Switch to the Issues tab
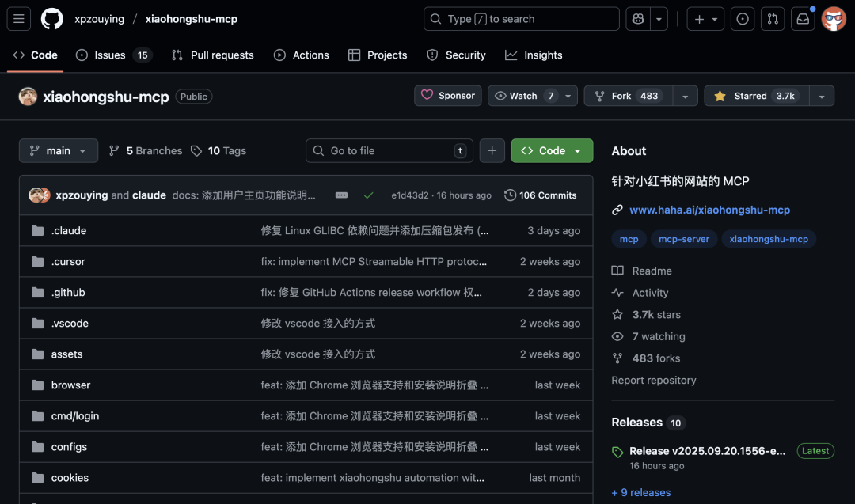Screen dimensions: 855x504 [114, 55]
